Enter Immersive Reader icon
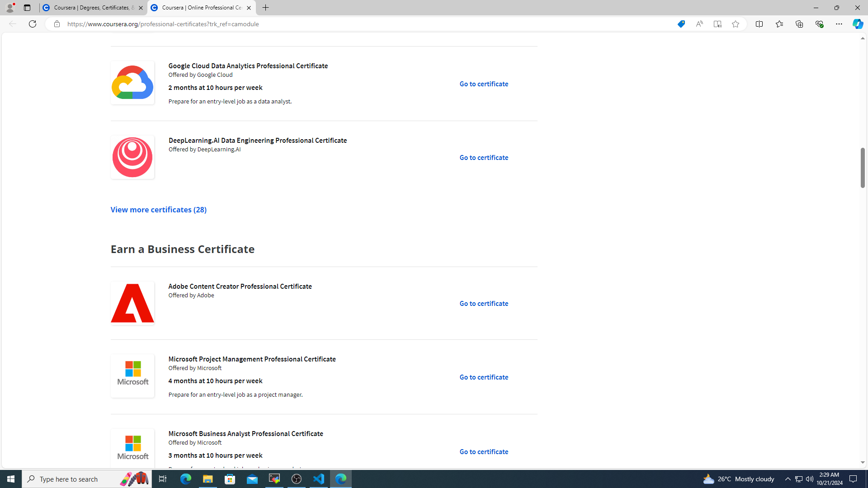This screenshot has width=868, height=488. click(717, 24)
